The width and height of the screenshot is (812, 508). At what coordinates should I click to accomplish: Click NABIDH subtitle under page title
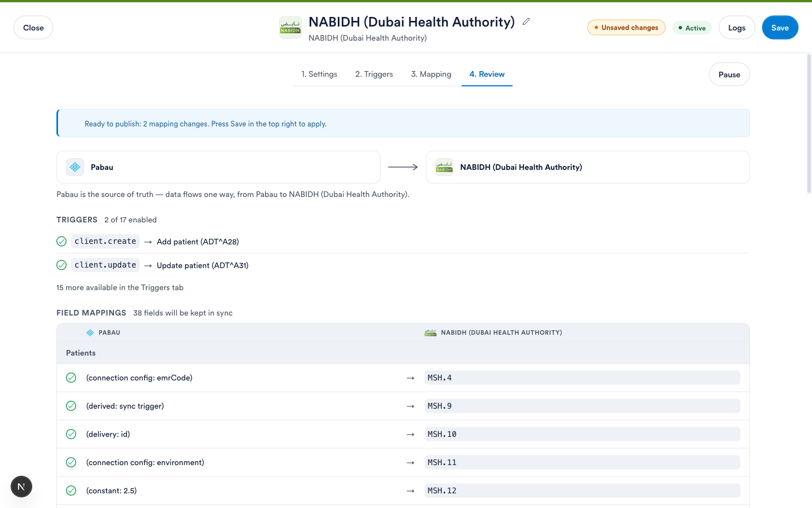[x=368, y=38]
